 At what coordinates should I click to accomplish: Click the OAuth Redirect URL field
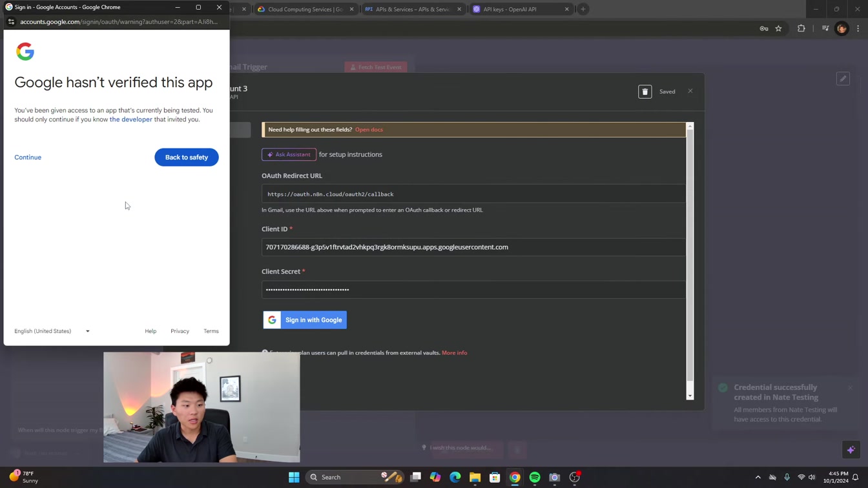[x=473, y=194]
